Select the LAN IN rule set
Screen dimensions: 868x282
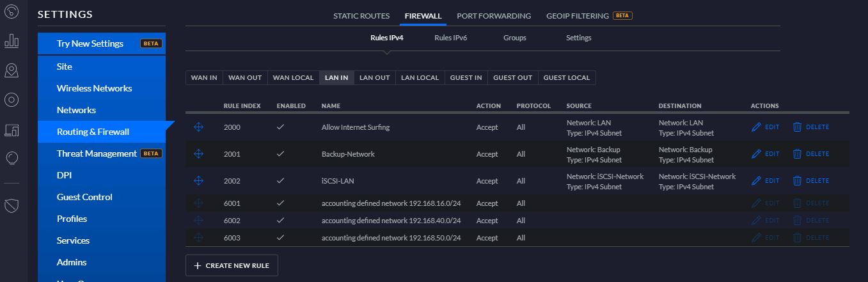click(336, 78)
